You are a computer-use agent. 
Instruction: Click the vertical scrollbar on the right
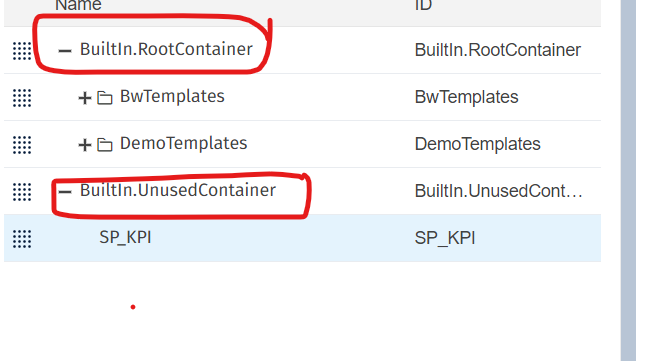pos(628,180)
